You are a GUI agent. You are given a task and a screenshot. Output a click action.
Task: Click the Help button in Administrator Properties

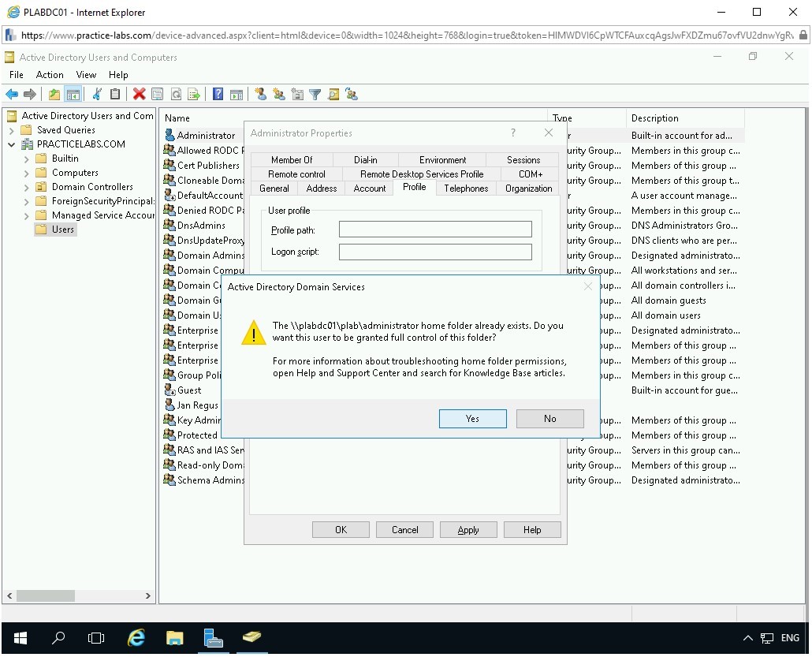click(x=532, y=529)
